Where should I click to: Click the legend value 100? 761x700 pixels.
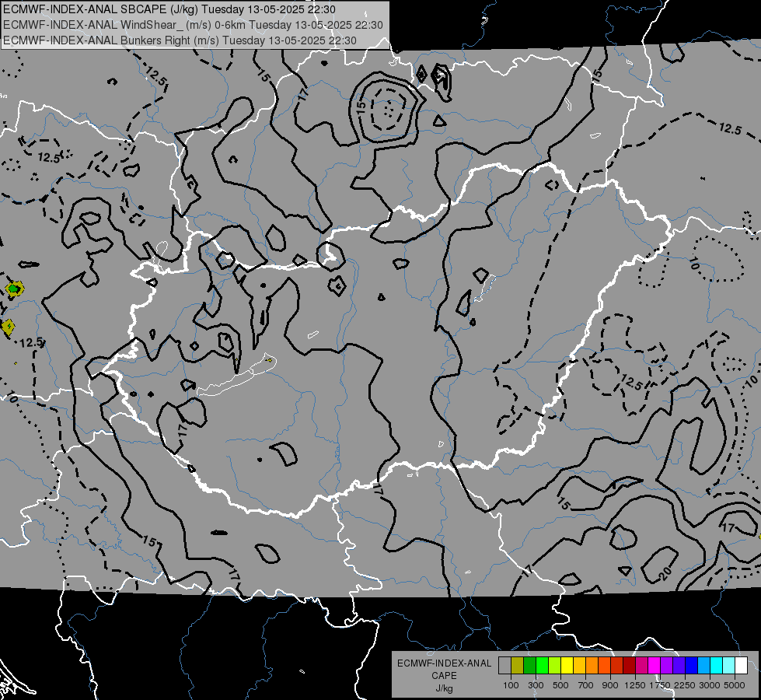coord(511,685)
